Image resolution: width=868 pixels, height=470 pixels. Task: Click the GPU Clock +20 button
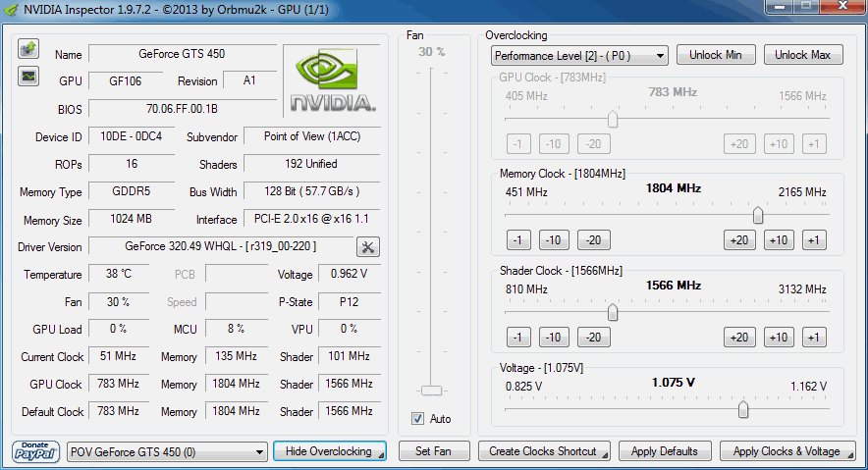(x=739, y=144)
